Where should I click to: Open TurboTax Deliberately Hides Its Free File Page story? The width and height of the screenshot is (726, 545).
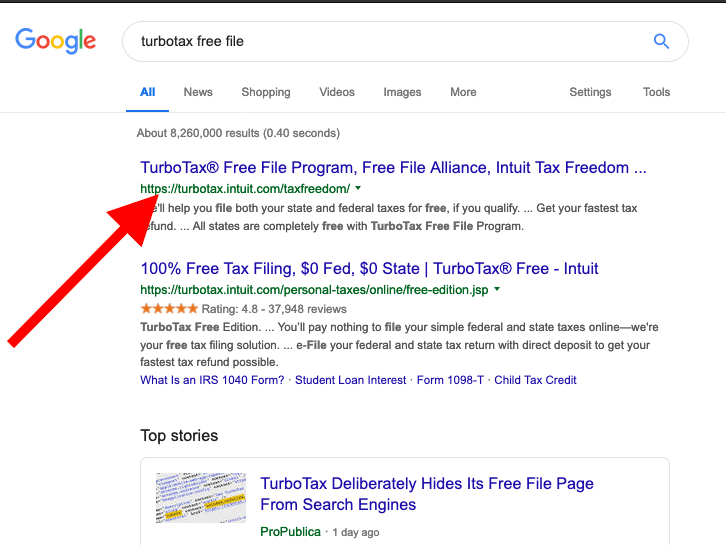(426, 494)
